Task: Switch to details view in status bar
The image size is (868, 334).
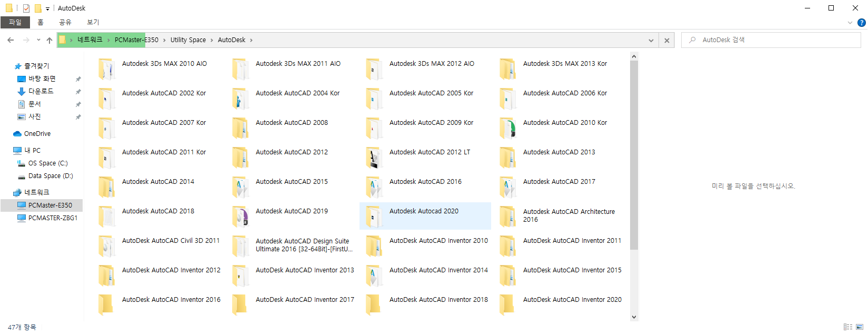Action: 848,327
